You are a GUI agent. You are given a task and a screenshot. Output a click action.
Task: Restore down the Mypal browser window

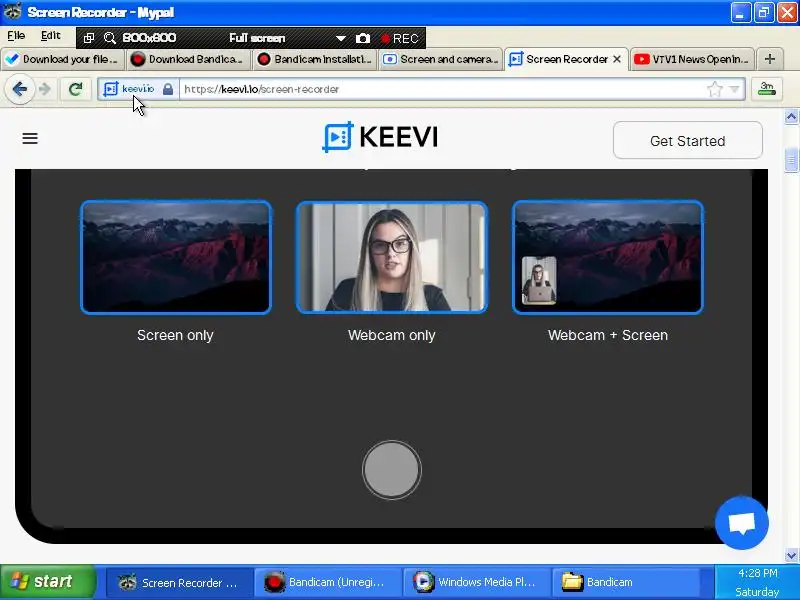763,12
